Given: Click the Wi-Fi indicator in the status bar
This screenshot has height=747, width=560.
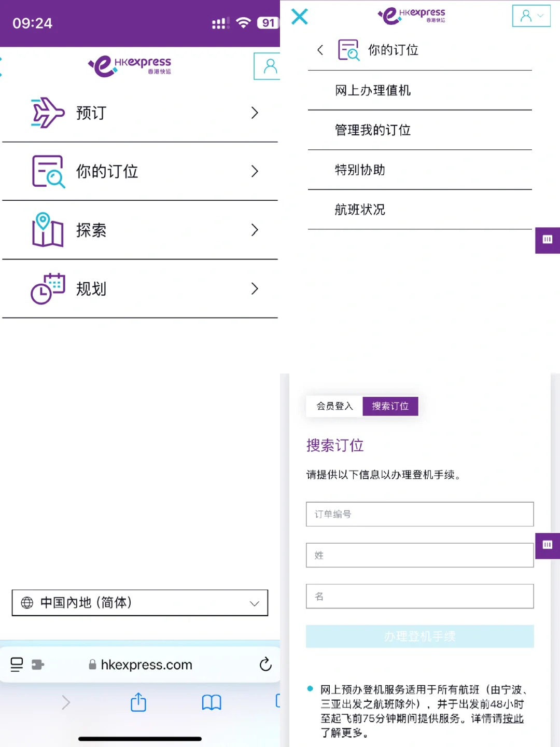Looking at the screenshot, I should pos(243,23).
